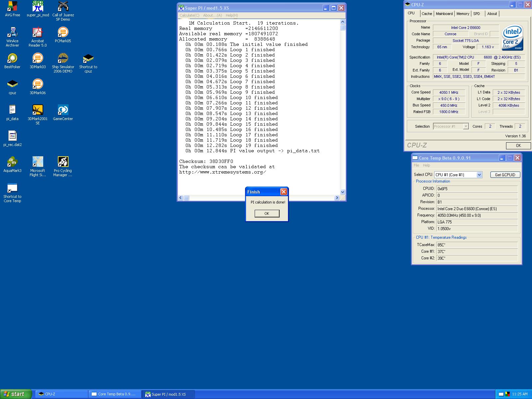Image resolution: width=532 pixels, height=399 pixels.
Task: Switch to the SPD tab in CPU-Z
Action: click(x=476, y=14)
